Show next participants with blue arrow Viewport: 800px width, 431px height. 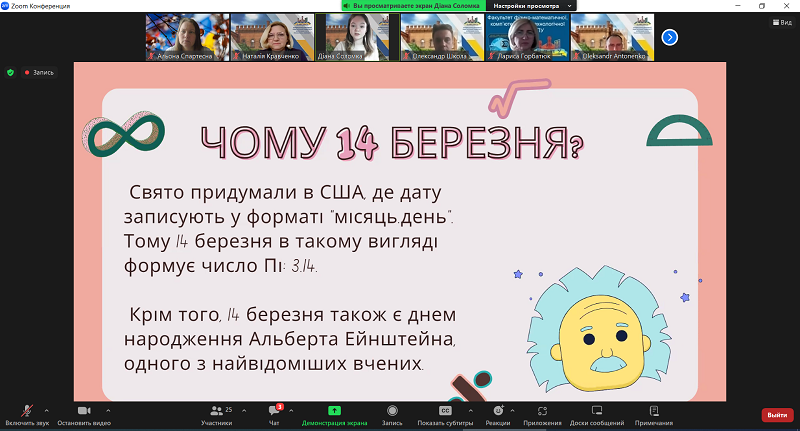click(669, 37)
